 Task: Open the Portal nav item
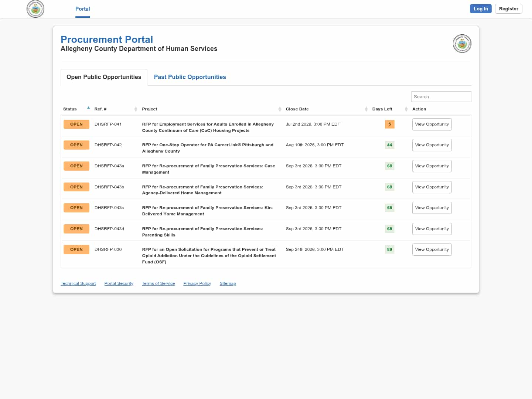83,9
